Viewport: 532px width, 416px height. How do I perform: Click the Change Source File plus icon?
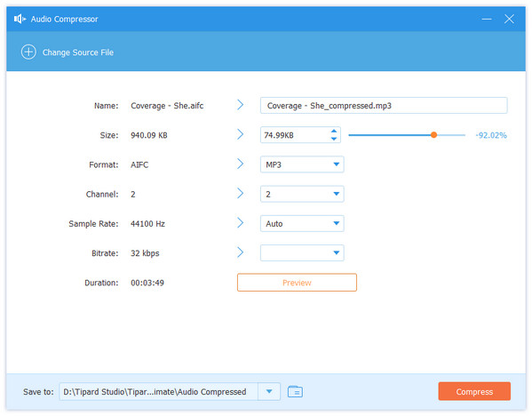pyautogui.click(x=28, y=52)
